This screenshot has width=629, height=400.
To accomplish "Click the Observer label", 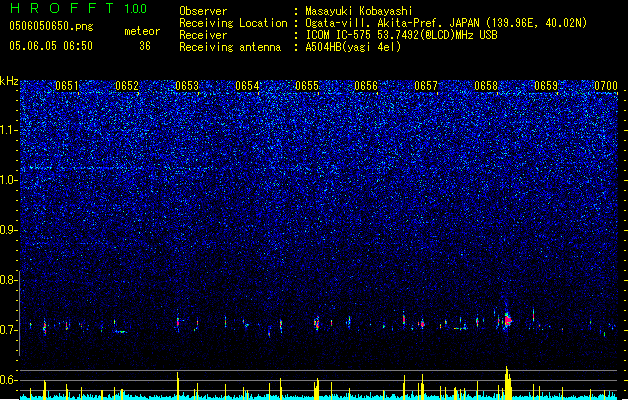I will (203, 11).
